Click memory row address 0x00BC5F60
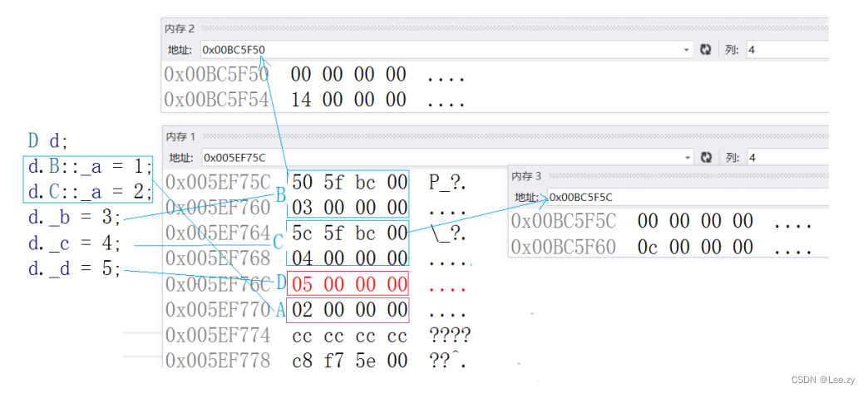The height and width of the screenshot is (393, 868). click(x=564, y=247)
